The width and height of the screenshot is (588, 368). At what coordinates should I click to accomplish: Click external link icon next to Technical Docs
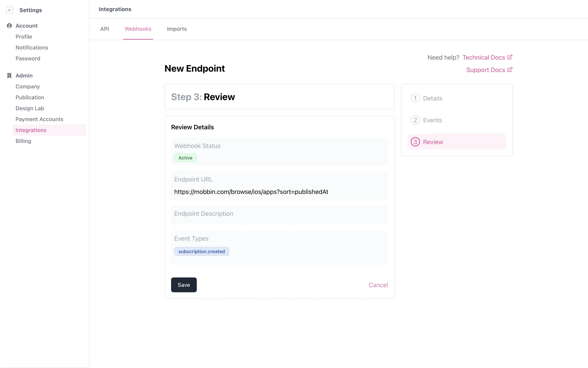[x=510, y=57]
